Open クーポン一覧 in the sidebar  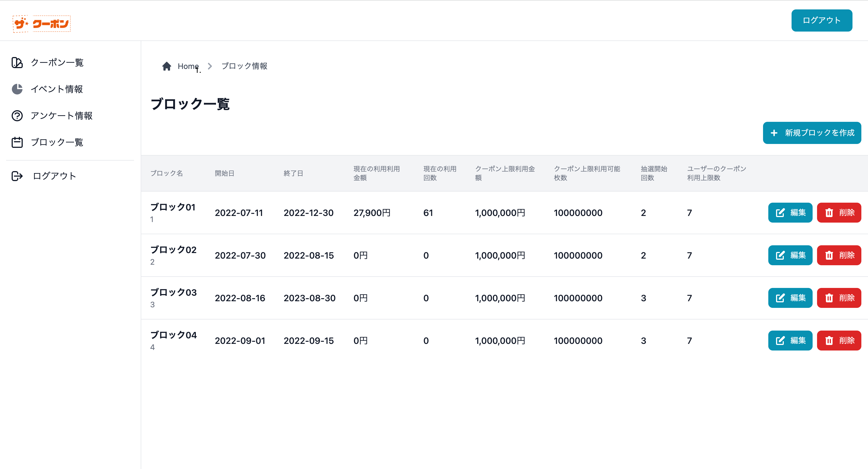[x=57, y=63]
